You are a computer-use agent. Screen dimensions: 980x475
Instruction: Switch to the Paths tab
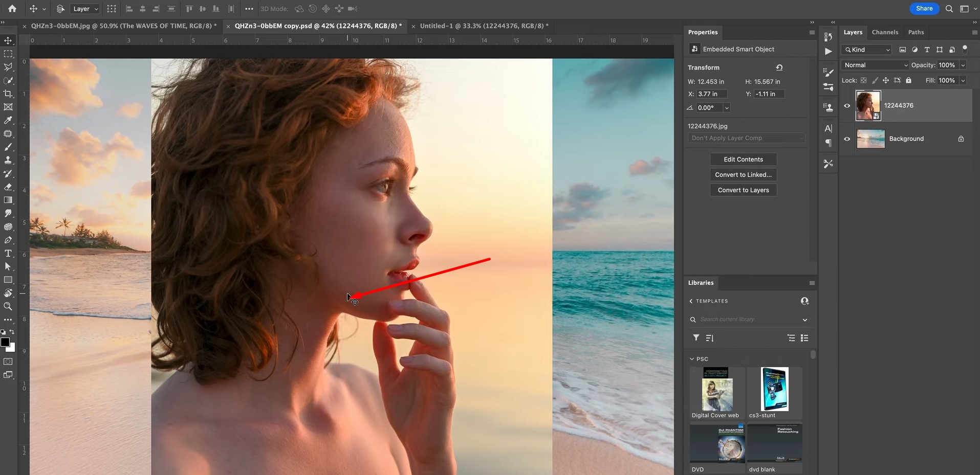[916, 32]
